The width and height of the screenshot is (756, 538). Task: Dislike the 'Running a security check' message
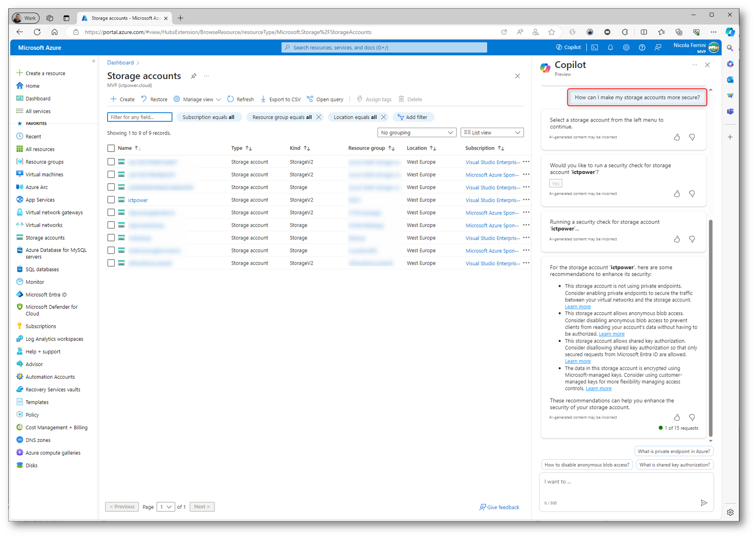(x=692, y=239)
